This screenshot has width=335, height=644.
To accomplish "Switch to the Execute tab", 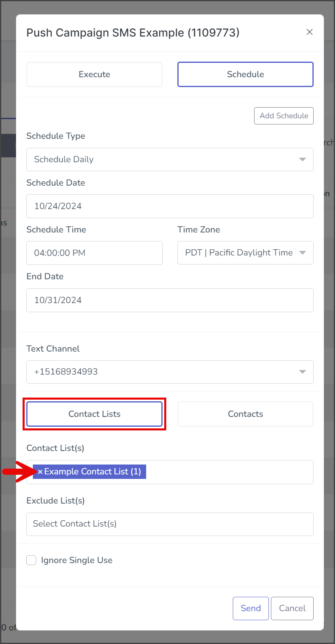I will [x=94, y=74].
